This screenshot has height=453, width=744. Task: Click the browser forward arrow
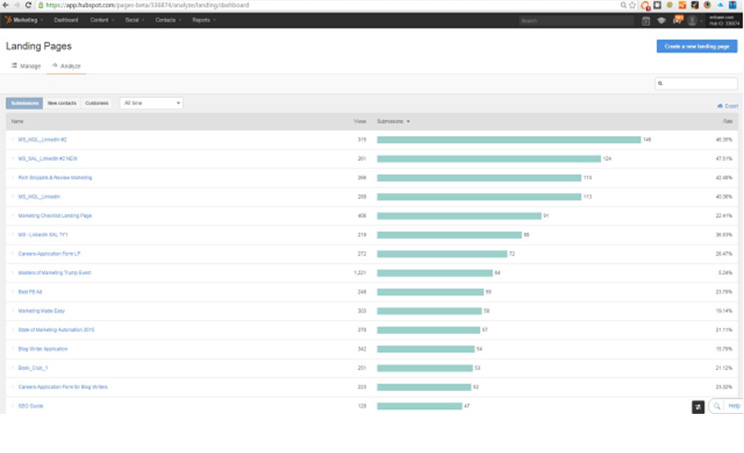pyautogui.click(x=17, y=5)
